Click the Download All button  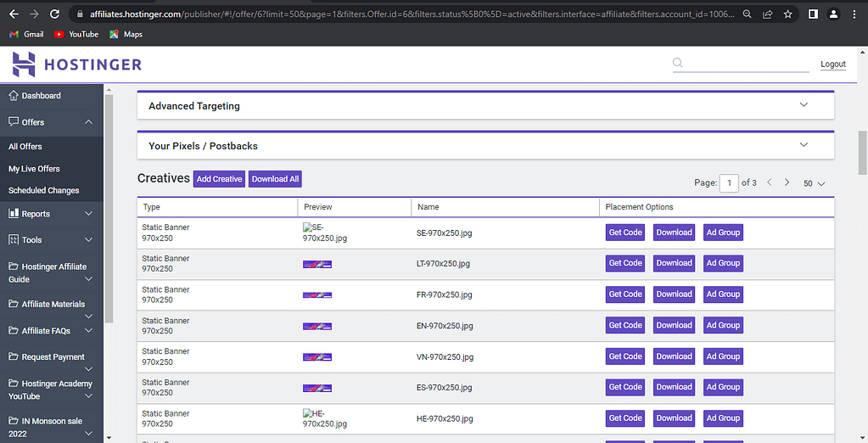pyautogui.click(x=275, y=179)
